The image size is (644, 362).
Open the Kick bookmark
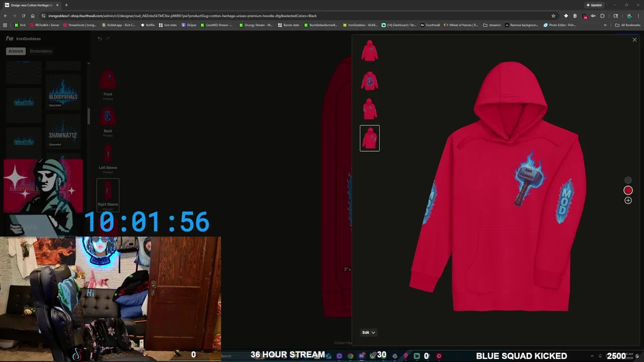[20, 25]
